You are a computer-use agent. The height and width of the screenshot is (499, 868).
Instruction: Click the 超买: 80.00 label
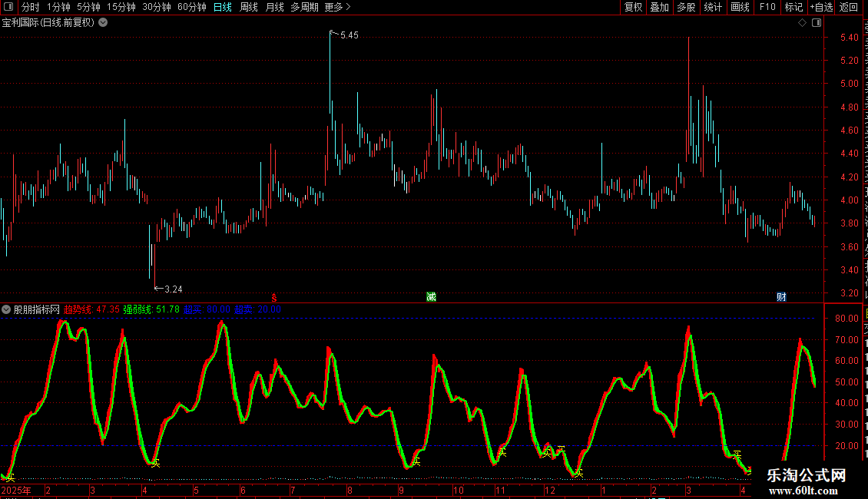pos(207,310)
